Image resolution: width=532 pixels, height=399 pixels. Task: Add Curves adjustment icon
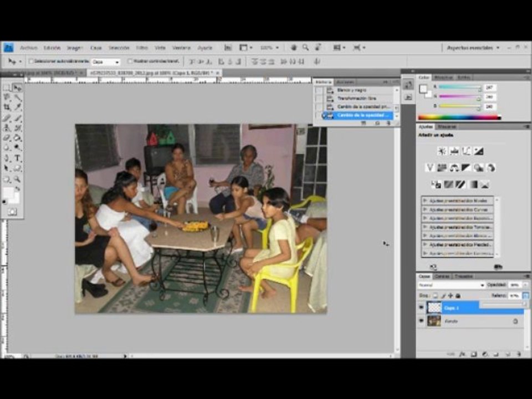pos(466,151)
